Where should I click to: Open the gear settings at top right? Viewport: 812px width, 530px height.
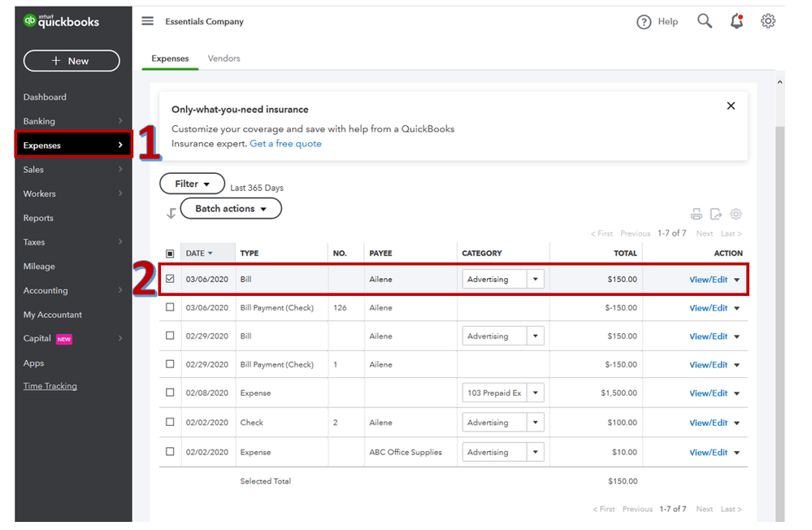click(768, 21)
